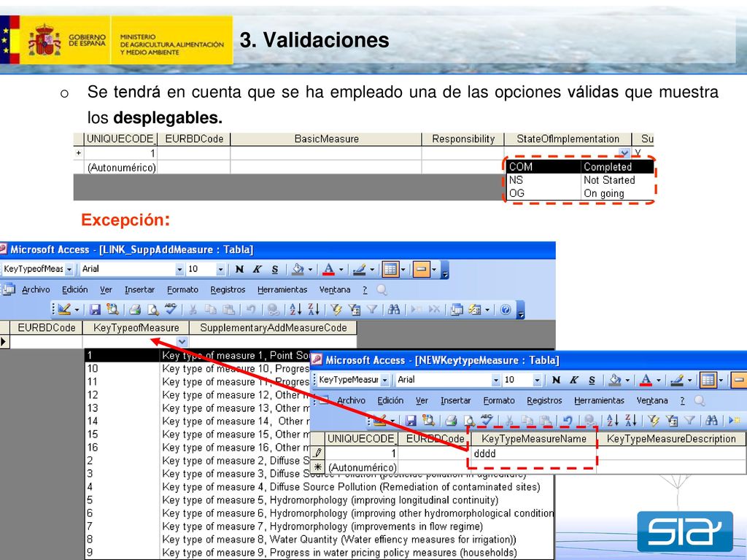The image size is (747, 560).
Task: Sort descending Z-A in NEWKeytypeMeasure toolbar
Action: click(x=630, y=421)
